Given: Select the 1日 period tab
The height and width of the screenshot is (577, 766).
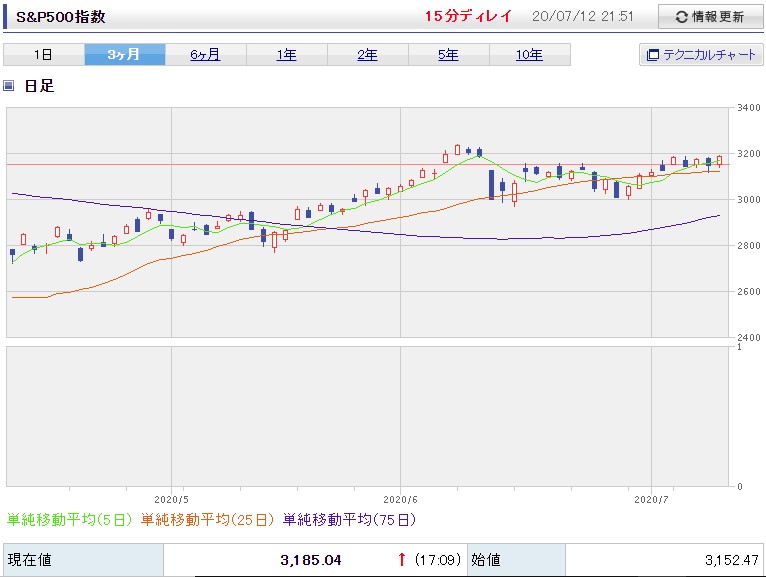Looking at the screenshot, I should 43,54.
